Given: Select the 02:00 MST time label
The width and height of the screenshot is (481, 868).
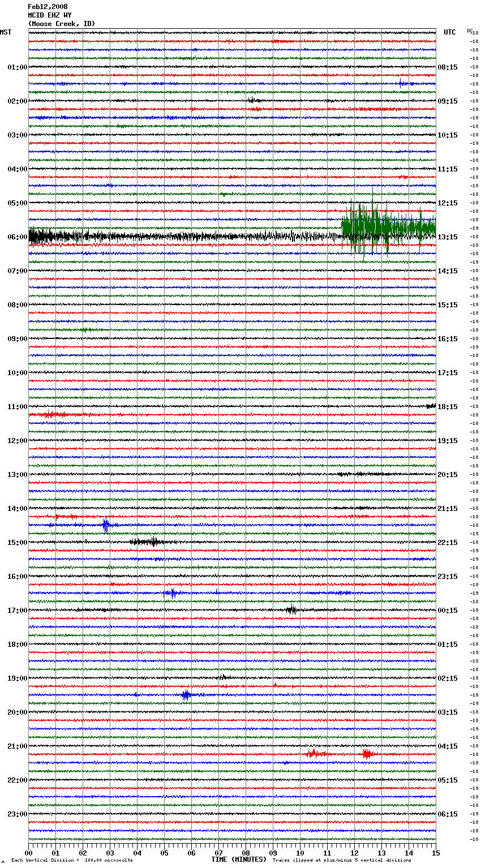Looking at the screenshot, I should tap(18, 101).
